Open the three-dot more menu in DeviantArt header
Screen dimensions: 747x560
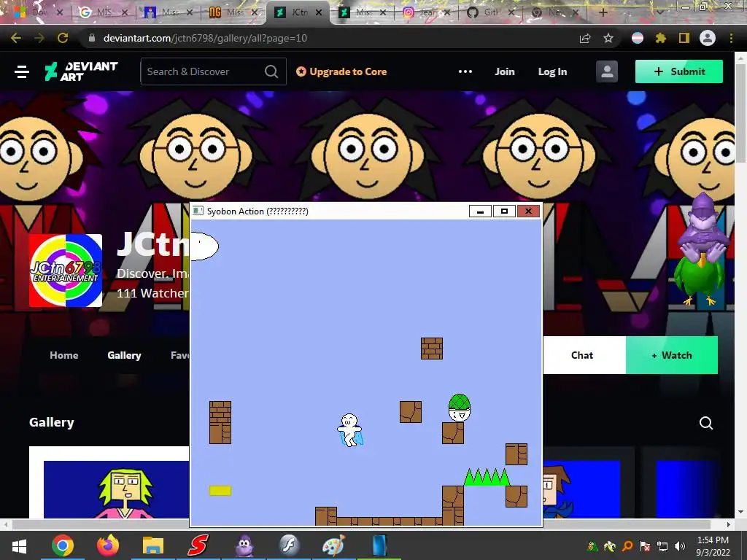[x=465, y=71]
